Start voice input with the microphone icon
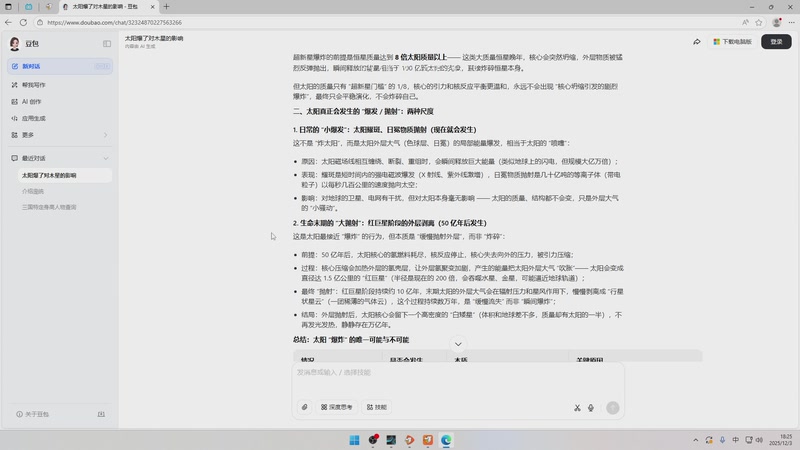Screen dimensions: 800x450 pos(591,408)
